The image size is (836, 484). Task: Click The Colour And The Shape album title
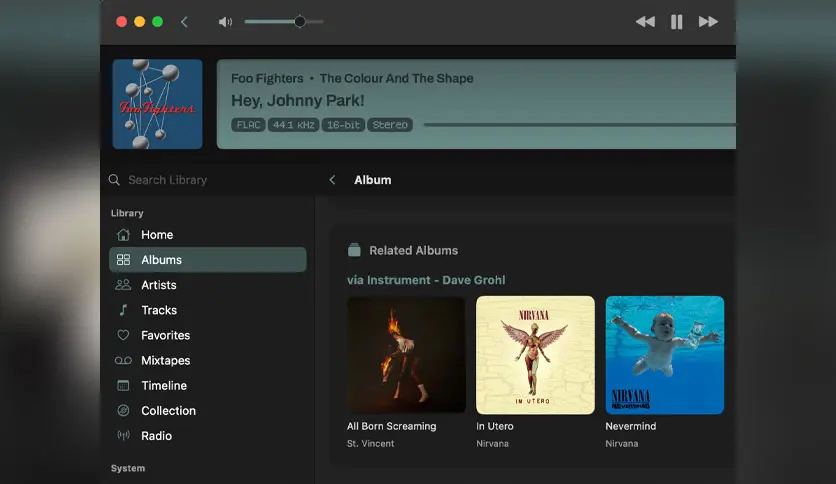(397, 78)
